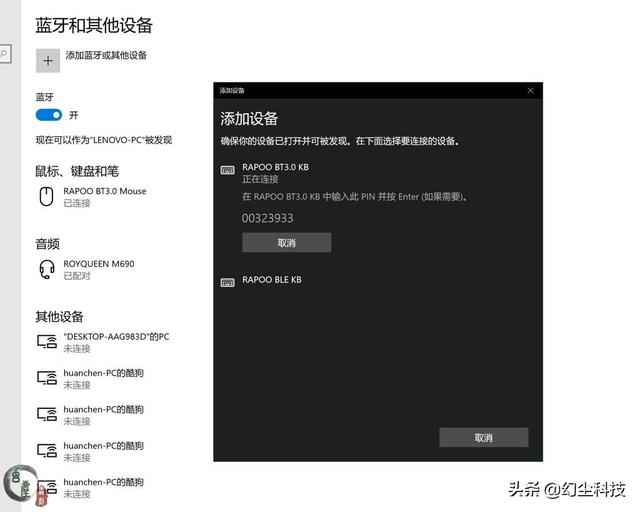Click the RAPOO BT3.0 KB keyboard icon
Screen dimensions: 640x512
pos(227,170)
